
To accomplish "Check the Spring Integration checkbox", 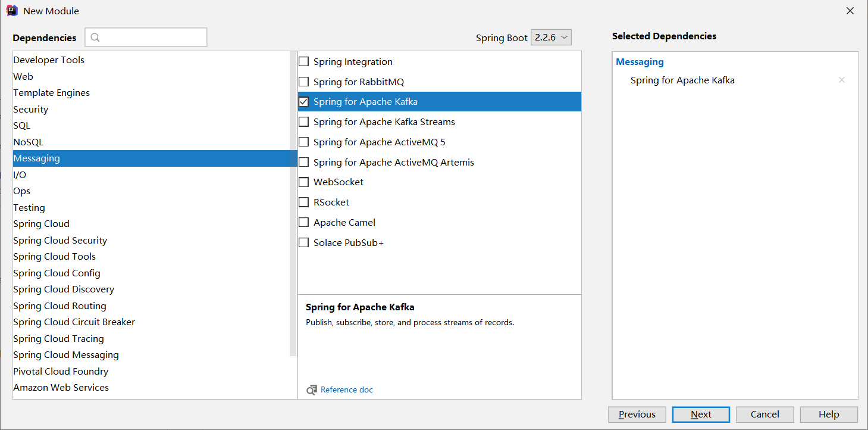I will click(x=303, y=61).
